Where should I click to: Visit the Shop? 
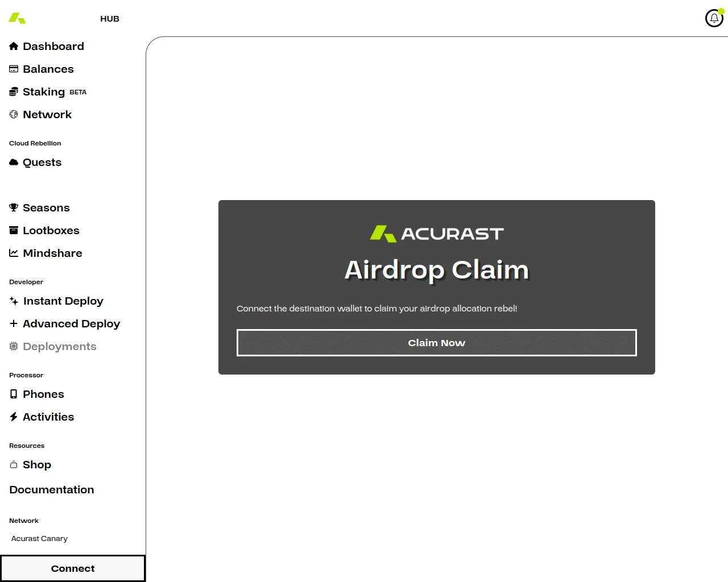[37, 464]
